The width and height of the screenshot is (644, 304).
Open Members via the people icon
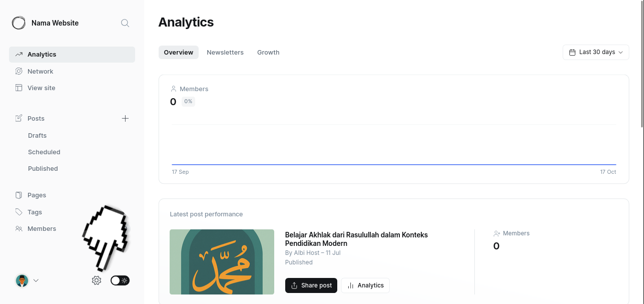click(x=19, y=228)
